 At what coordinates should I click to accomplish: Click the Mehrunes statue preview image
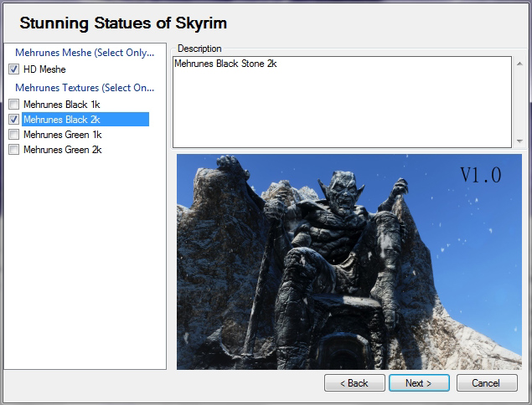349,262
